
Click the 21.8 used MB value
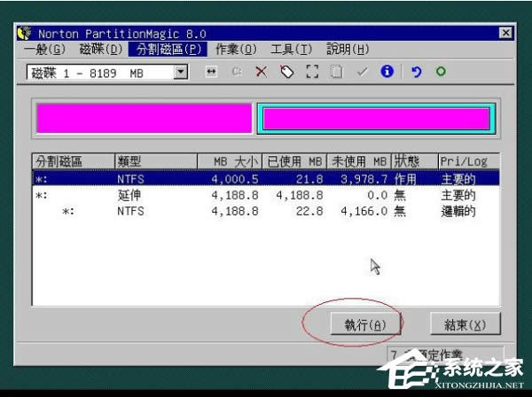[309, 179]
